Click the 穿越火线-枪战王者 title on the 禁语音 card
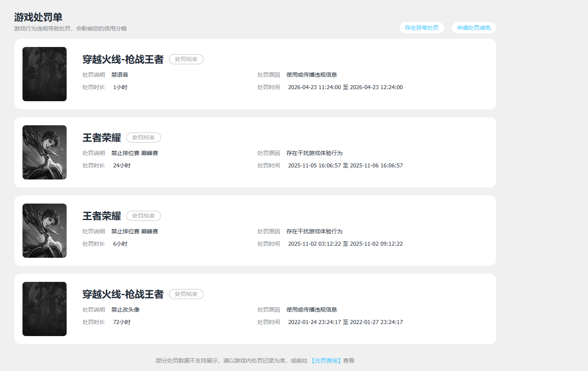 [123, 59]
